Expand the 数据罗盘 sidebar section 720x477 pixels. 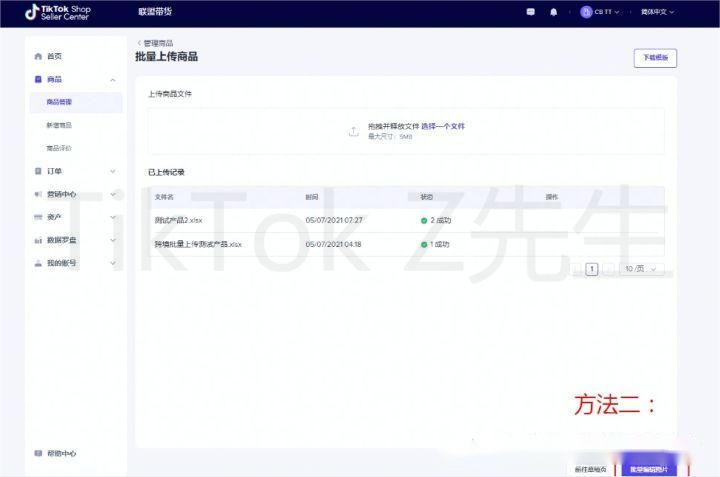coord(113,240)
